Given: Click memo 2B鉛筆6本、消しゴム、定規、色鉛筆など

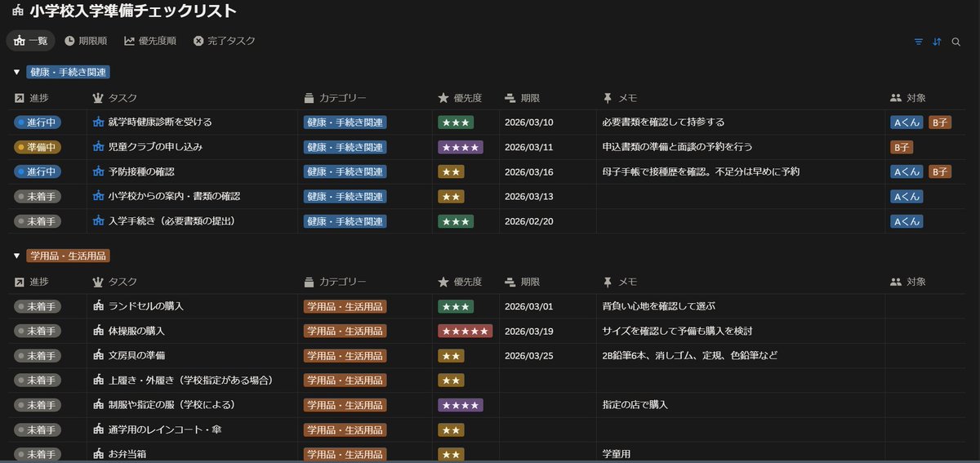Looking at the screenshot, I should [x=690, y=355].
